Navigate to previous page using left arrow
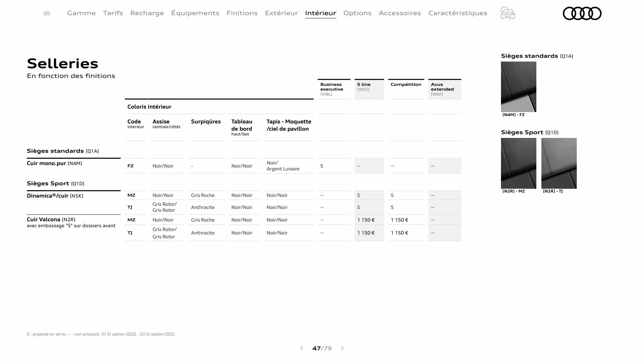 point(302,348)
